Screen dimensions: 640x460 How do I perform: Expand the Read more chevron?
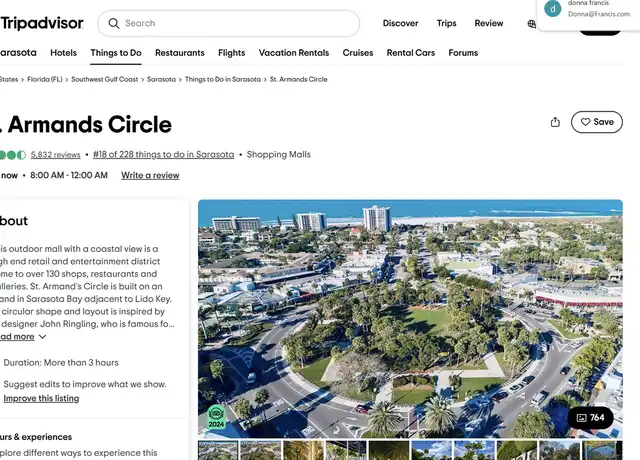coord(42,337)
